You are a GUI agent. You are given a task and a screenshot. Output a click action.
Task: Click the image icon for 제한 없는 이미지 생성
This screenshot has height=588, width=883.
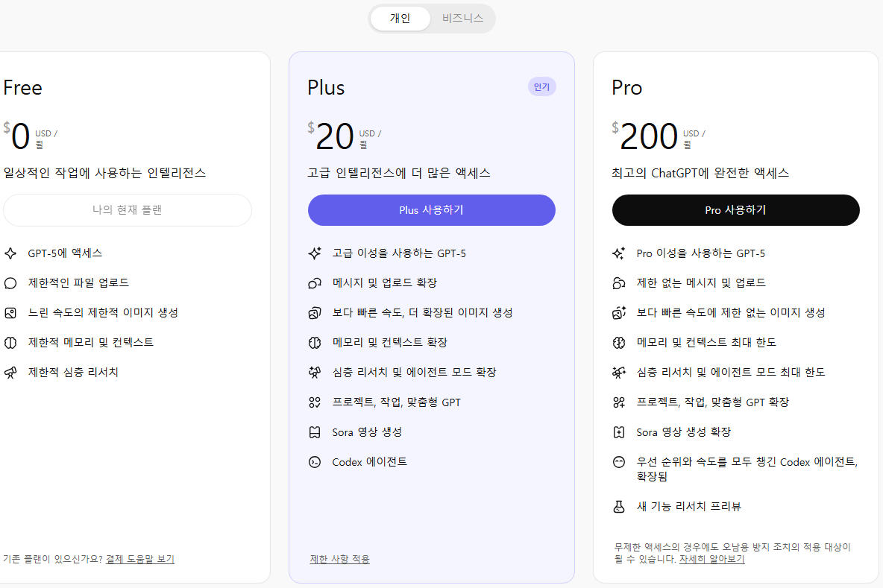pyautogui.click(x=619, y=313)
